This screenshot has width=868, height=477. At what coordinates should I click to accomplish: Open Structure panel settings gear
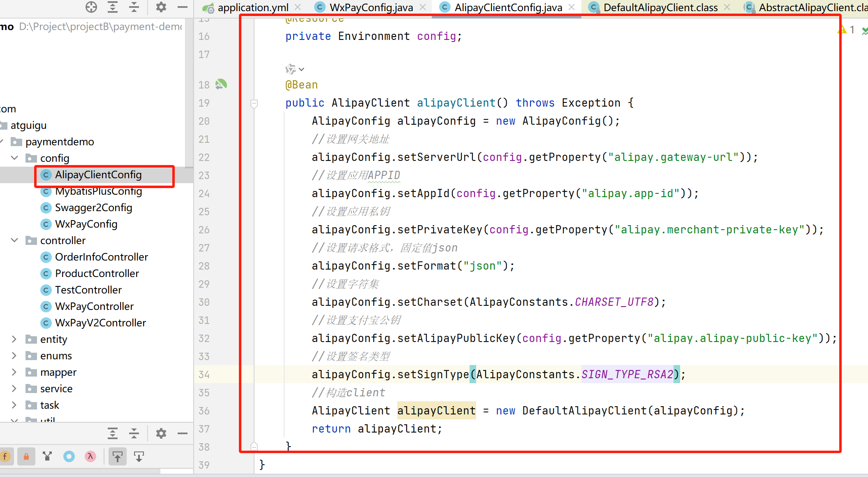161,433
